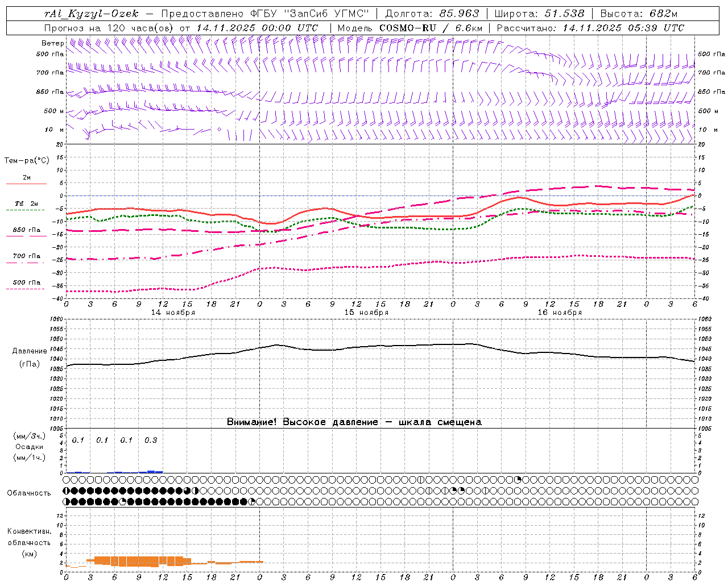Click the Ветер wind panel label
The image size is (728, 582).
[x=53, y=43]
